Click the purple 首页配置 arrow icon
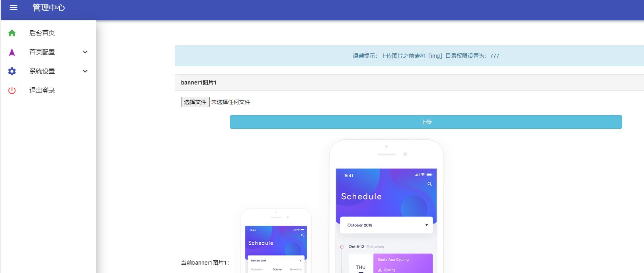The width and height of the screenshot is (644, 273). [12, 52]
